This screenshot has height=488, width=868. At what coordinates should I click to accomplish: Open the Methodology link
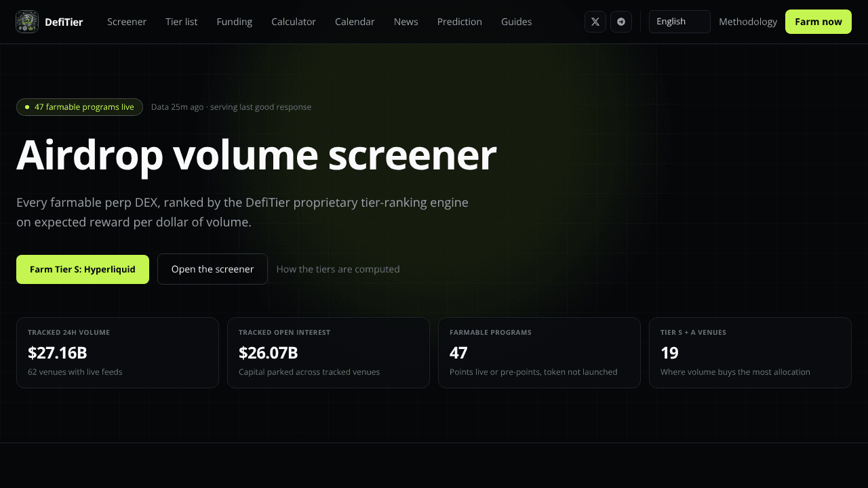tap(748, 22)
